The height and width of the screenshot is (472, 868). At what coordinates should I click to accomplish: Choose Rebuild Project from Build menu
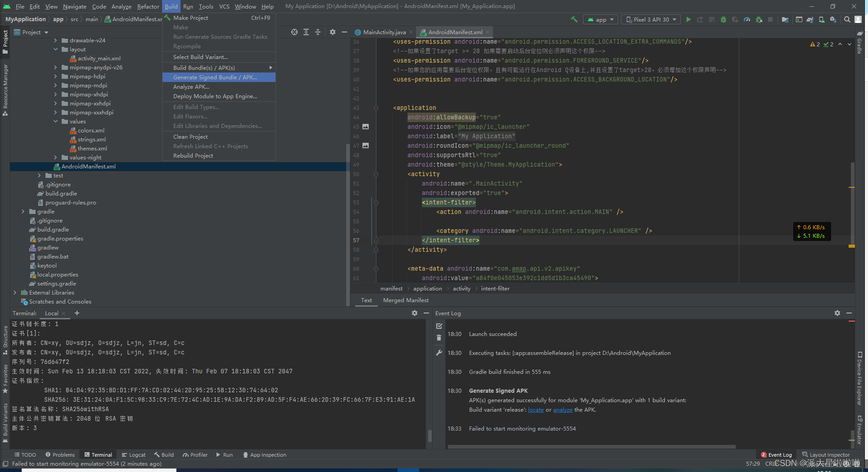point(219,155)
